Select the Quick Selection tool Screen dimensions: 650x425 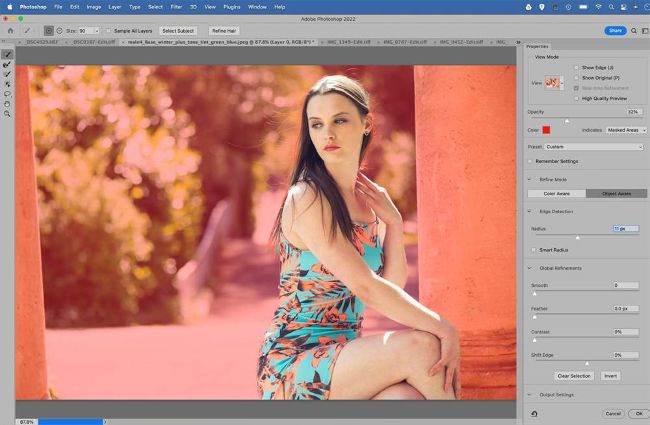7,54
